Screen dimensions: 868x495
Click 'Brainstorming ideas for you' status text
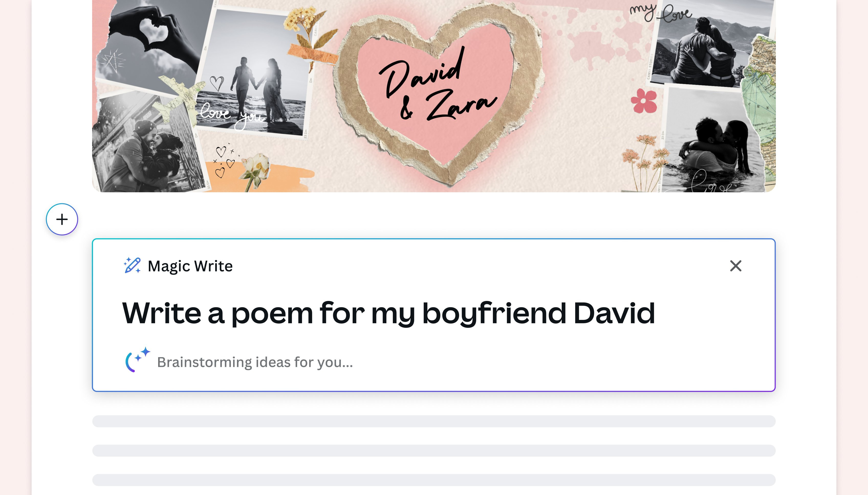(x=255, y=362)
